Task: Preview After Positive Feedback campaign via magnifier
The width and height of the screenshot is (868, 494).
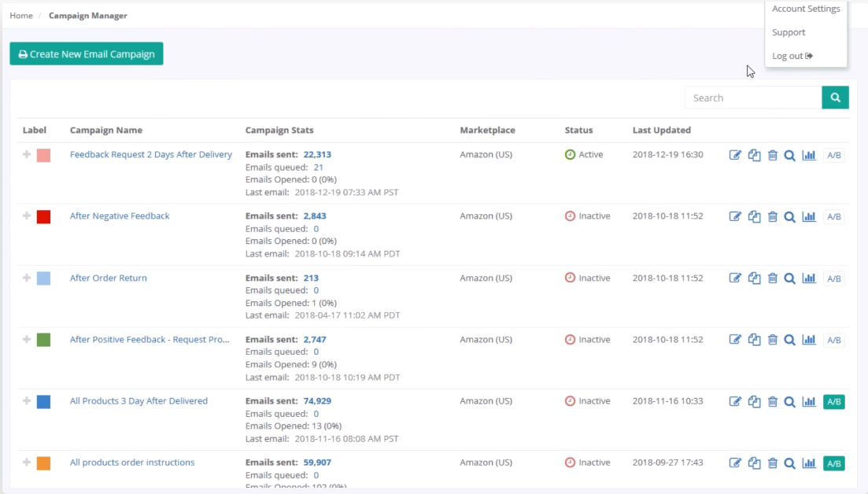Action: click(790, 340)
